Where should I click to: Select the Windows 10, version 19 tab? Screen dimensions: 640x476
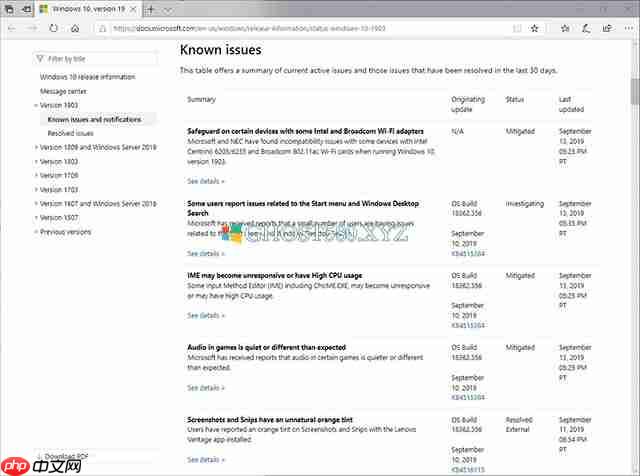tap(88, 9)
